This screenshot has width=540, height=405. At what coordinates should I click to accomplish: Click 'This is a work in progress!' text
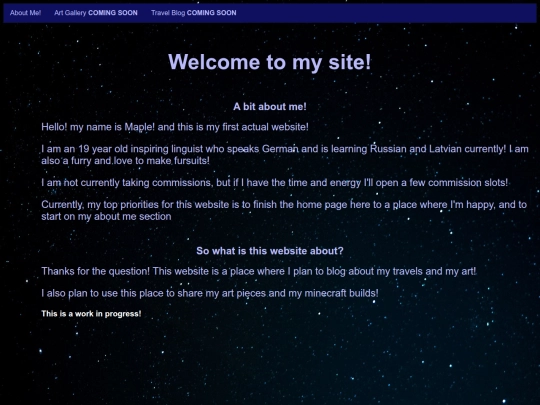click(91, 314)
